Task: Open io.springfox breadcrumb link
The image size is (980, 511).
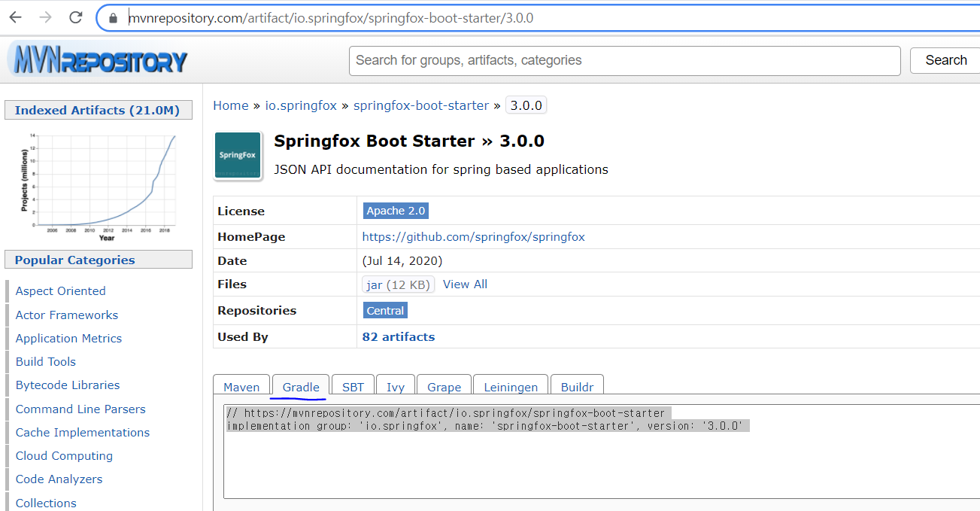Action: (301, 105)
